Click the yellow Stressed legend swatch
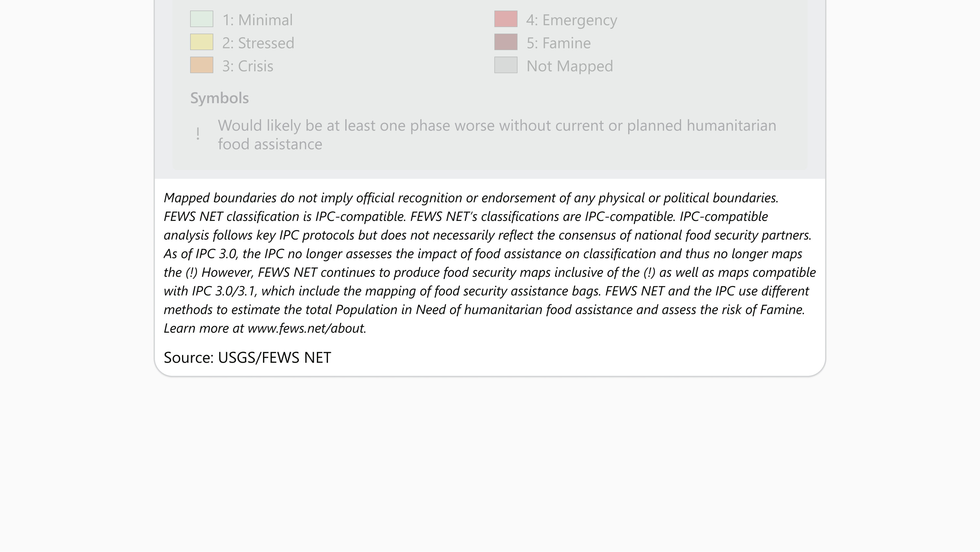The height and width of the screenshot is (552, 980). click(202, 42)
